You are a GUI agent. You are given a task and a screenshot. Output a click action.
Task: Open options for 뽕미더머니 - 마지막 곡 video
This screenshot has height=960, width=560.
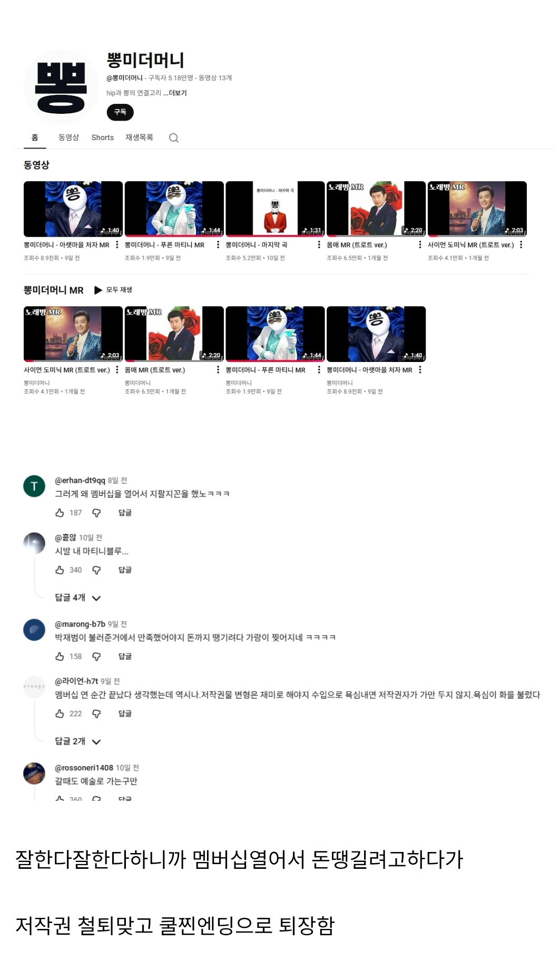tap(319, 245)
